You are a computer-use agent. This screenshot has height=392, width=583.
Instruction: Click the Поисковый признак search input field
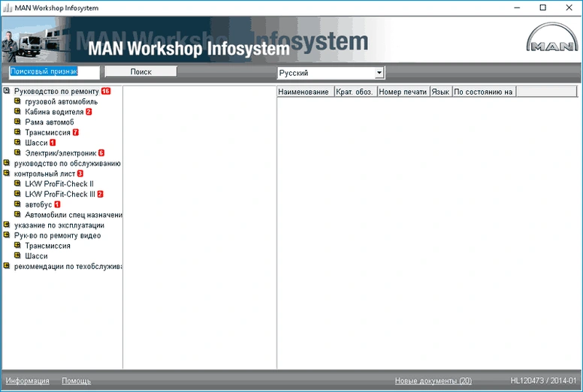(54, 72)
